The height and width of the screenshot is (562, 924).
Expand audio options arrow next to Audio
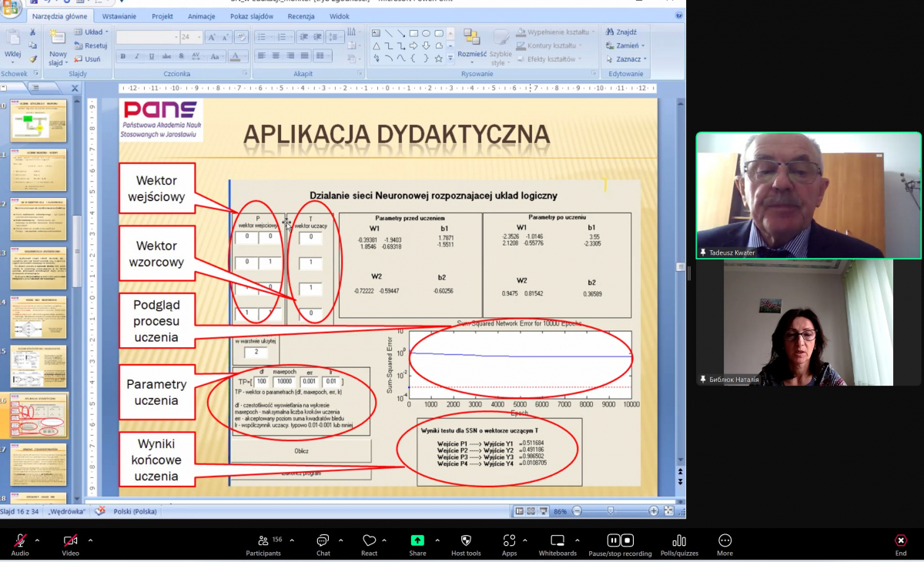point(37,540)
